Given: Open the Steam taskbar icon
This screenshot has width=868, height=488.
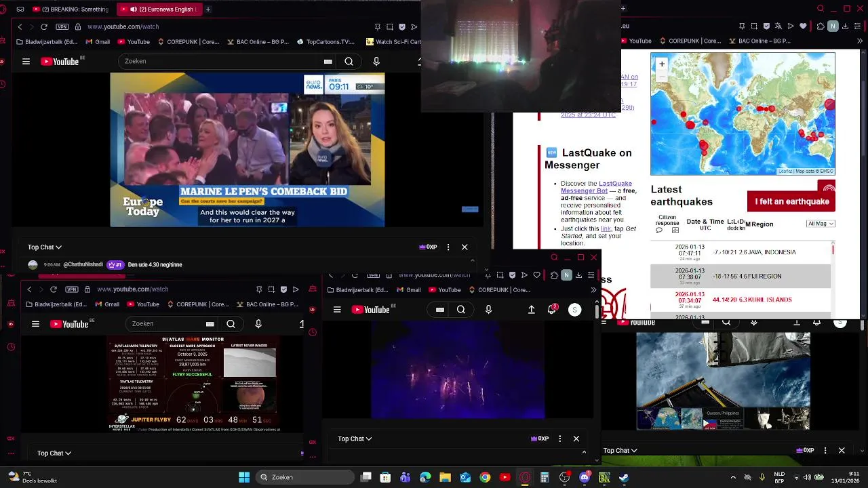Looking at the screenshot, I should coord(624,477).
